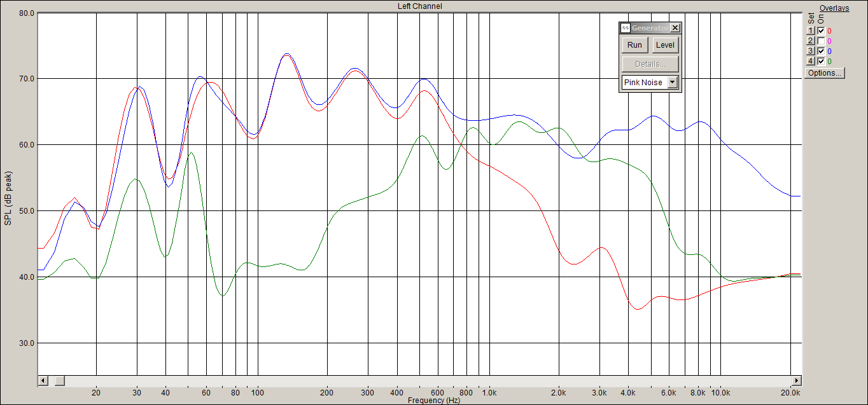This screenshot has height=405, width=868.
Task: Disable overlay 1 red trace checkbox
Action: click(x=821, y=31)
